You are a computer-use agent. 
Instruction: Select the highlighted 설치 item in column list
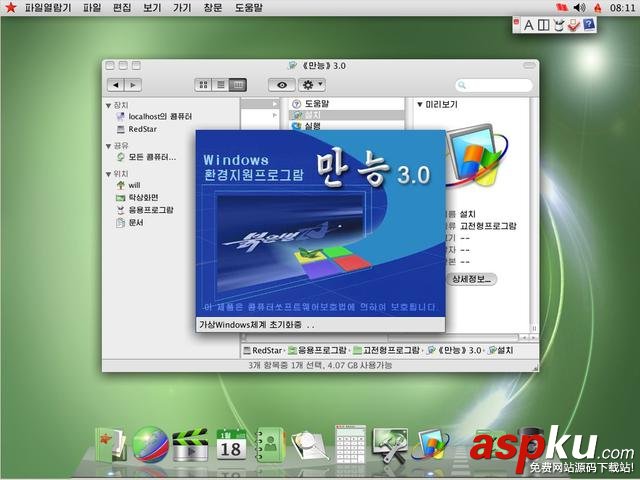tap(347, 115)
